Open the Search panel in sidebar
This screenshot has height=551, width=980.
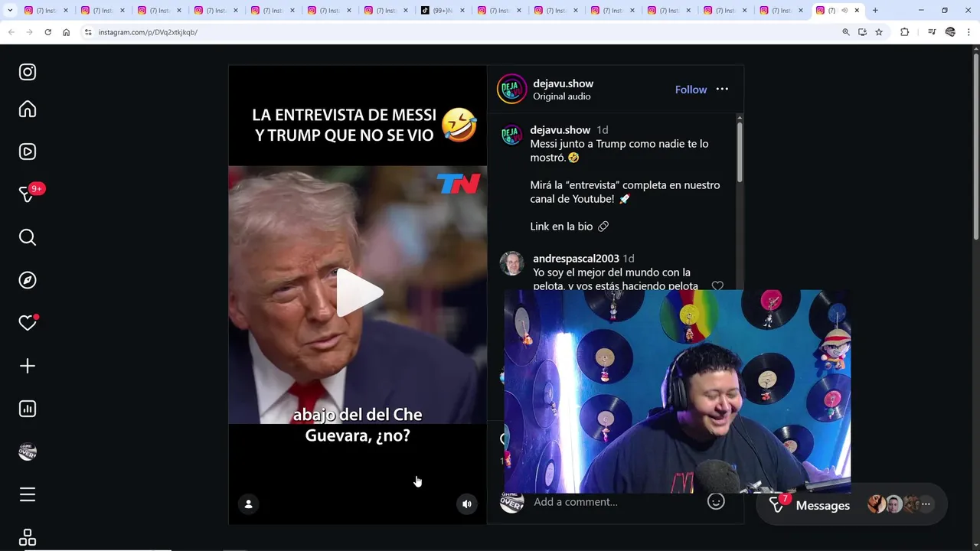tap(28, 237)
